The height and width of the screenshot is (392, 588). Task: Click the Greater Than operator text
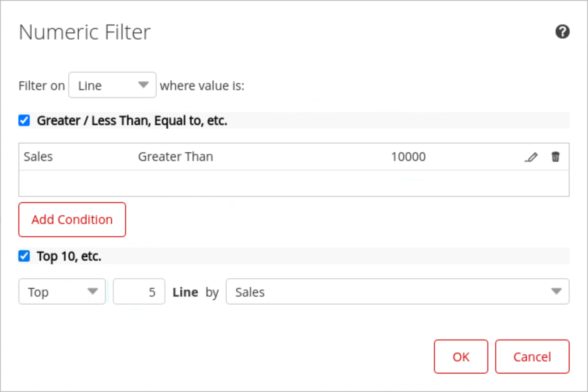pyautogui.click(x=175, y=157)
